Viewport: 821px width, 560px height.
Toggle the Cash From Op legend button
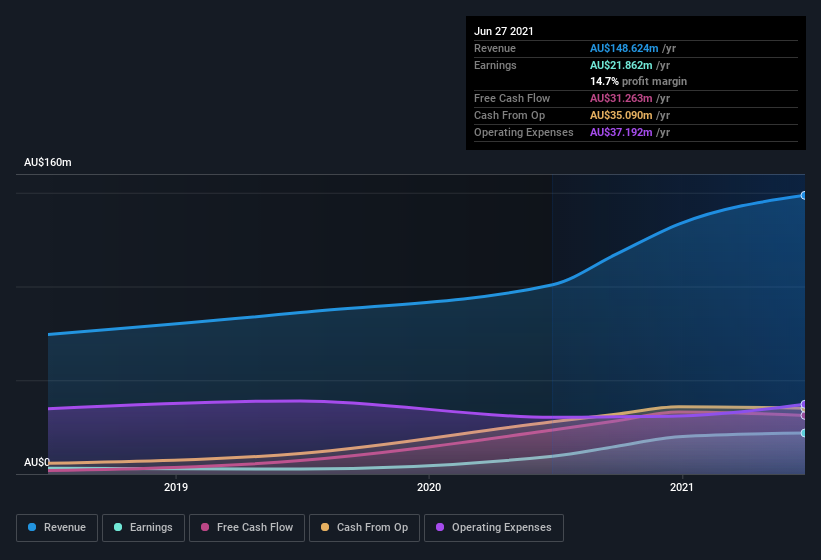364,528
